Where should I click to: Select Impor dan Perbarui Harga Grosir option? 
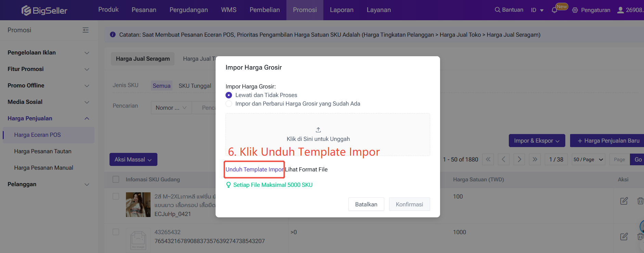pyautogui.click(x=229, y=104)
